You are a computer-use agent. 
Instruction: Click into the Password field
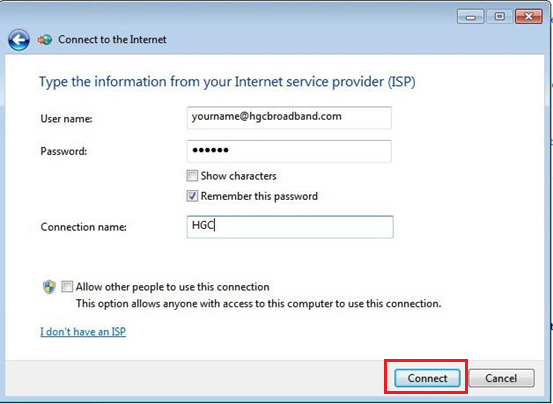pyautogui.click(x=289, y=151)
